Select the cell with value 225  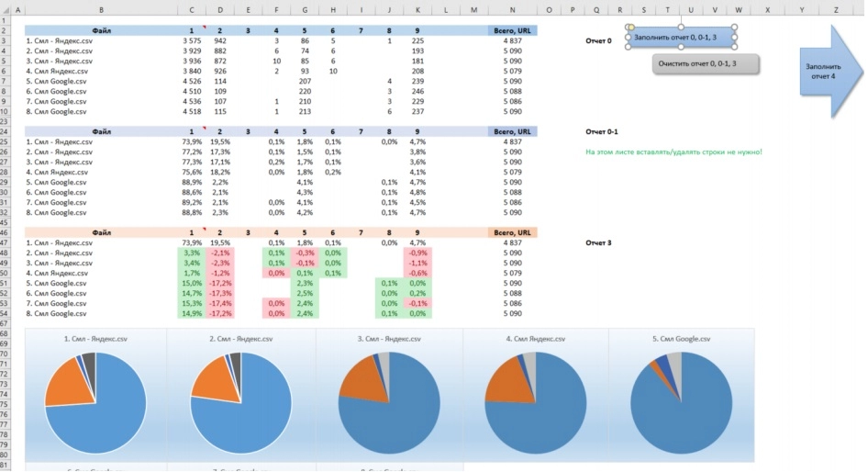click(x=417, y=41)
